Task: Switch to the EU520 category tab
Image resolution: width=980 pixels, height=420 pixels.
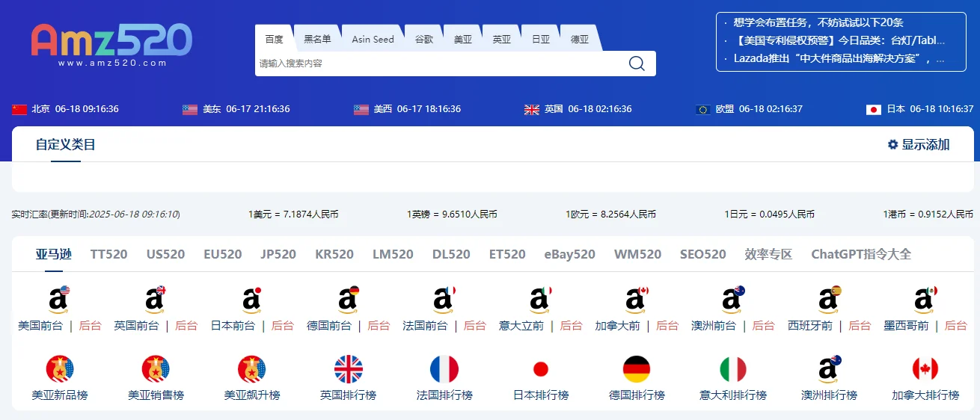Action: (223, 254)
